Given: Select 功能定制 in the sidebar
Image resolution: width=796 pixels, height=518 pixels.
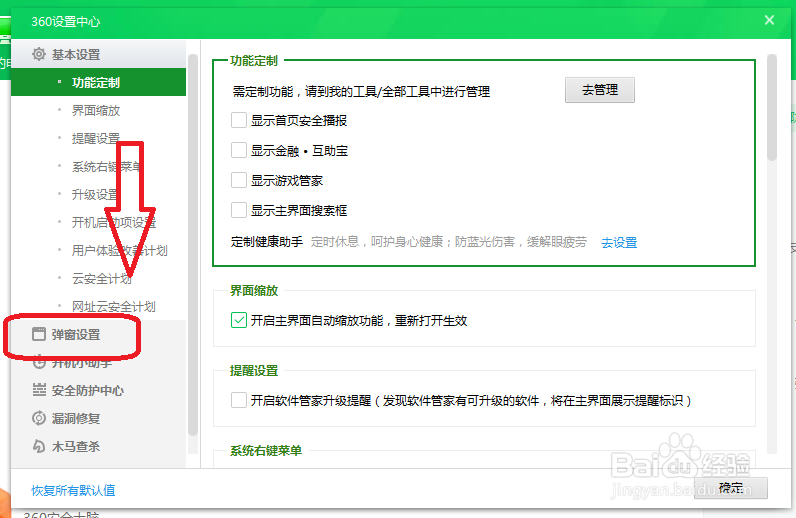Looking at the screenshot, I should [x=98, y=82].
